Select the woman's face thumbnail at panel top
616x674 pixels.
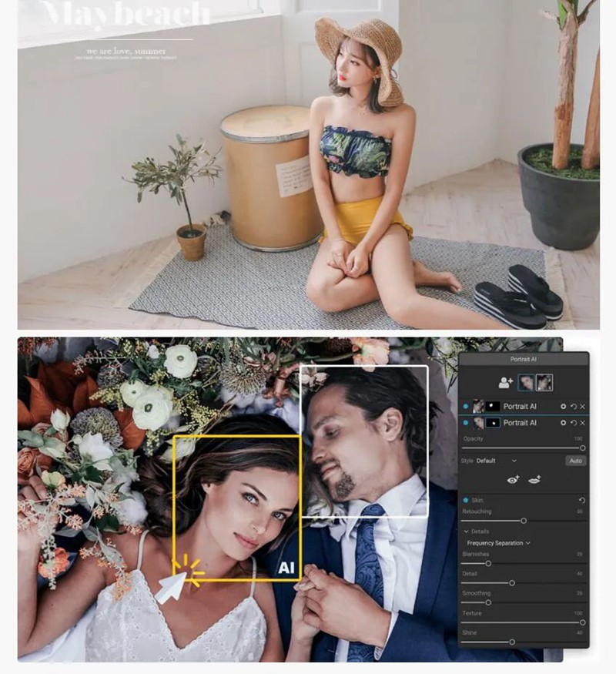point(524,382)
